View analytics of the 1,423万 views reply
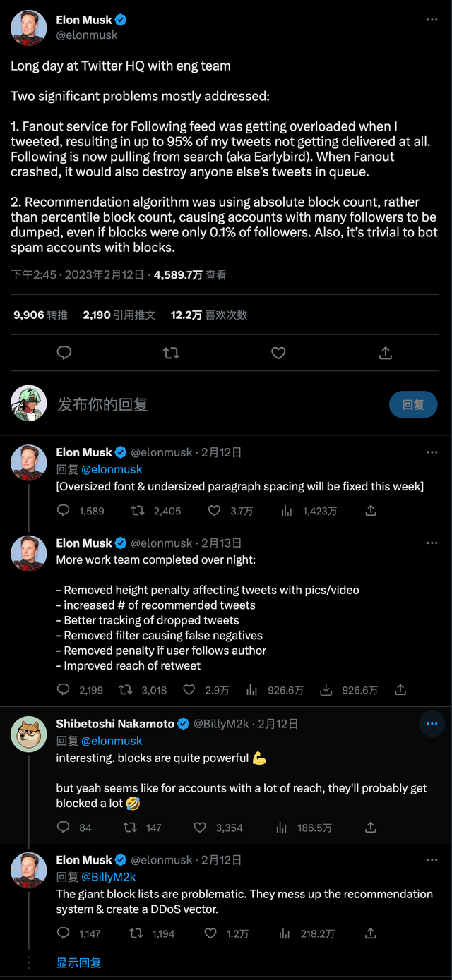Image resolution: width=452 pixels, height=980 pixels. pos(287,511)
